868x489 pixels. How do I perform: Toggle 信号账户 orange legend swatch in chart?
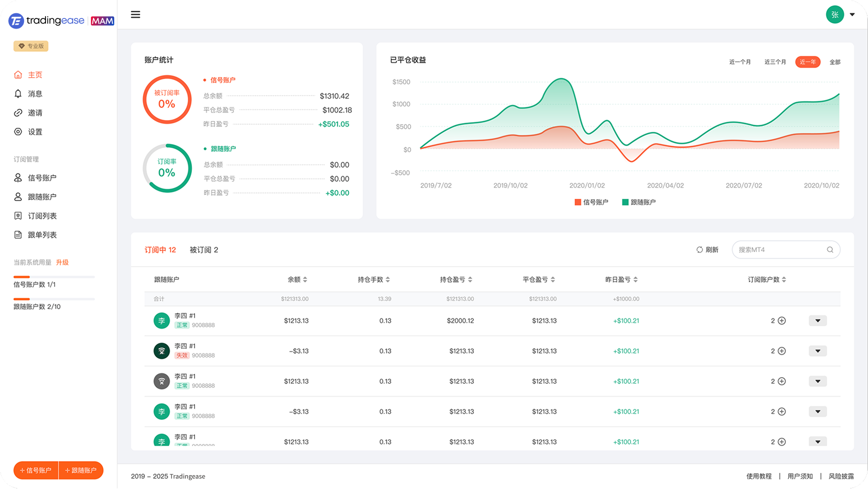tap(578, 202)
